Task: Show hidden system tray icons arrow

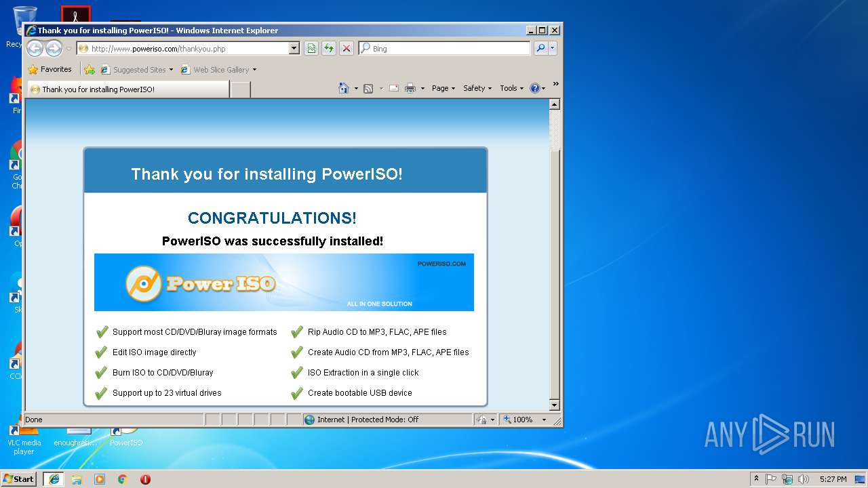Action: pyautogui.click(x=756, y=479)
